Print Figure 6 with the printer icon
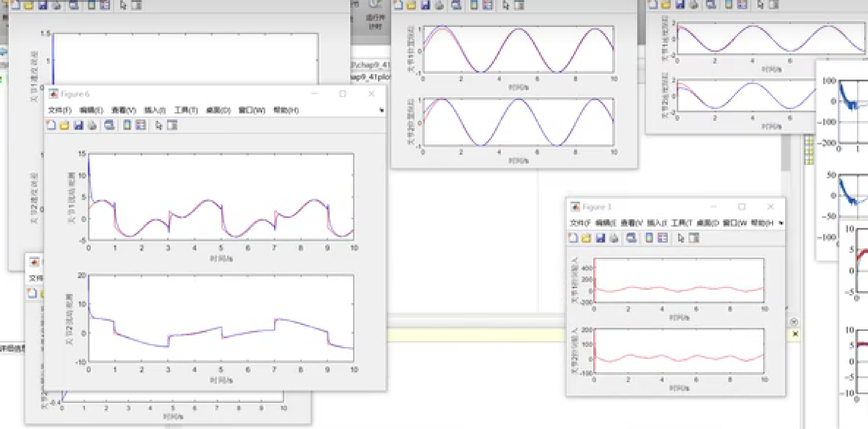The width and height of the screenshot is (868, 429). pyautogui.click(x=92, y=125)
